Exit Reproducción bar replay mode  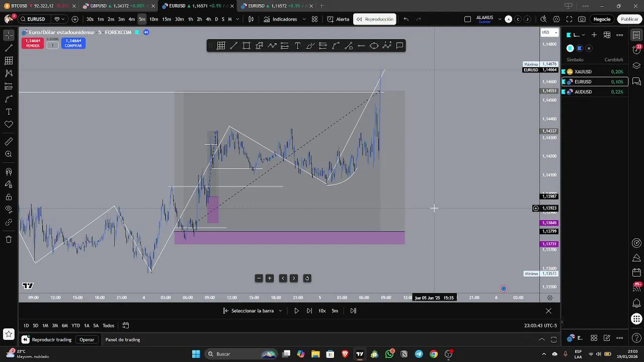375,19
